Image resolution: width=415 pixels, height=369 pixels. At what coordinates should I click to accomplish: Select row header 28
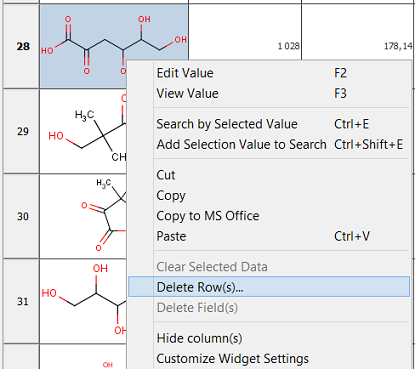click(22, 46)
